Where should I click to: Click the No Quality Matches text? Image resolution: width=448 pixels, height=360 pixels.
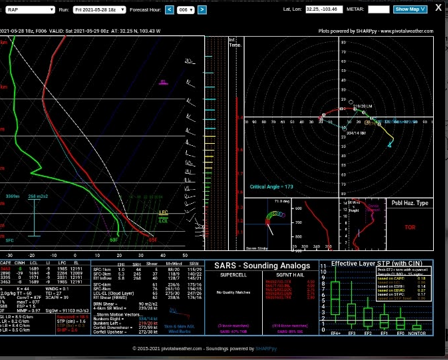pos(233,292)
